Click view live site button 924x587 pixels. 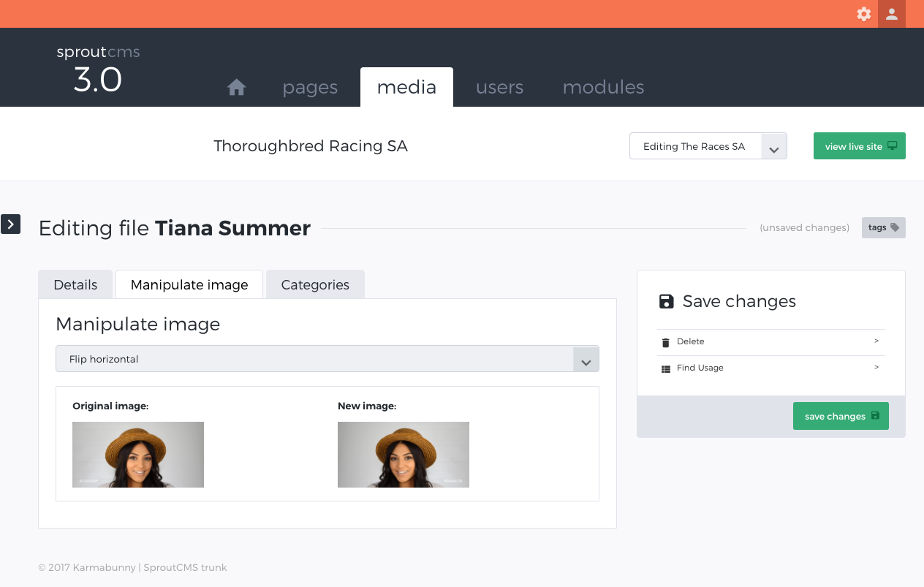859,146
